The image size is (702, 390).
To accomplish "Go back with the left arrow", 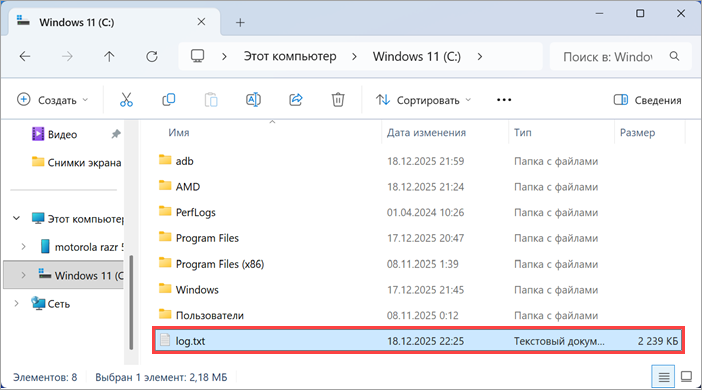I will click(25, 56).
